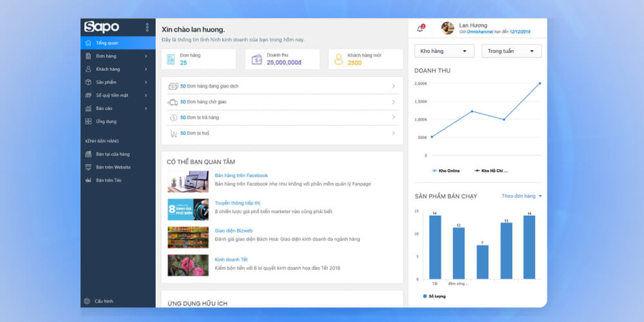Screen dimensions: 644x322
Task: Click the Cấu hình gear icon
Action: (x=87, y=301)
